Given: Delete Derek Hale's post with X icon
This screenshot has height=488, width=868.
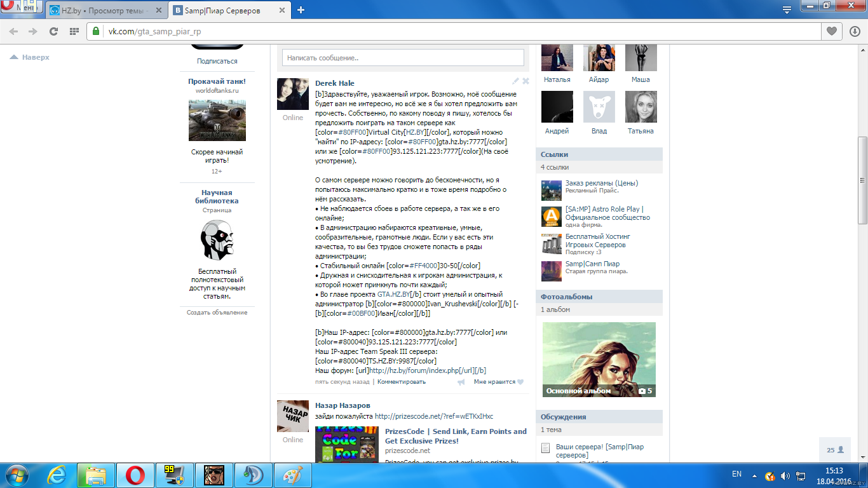Looking at the screenshot, I should (526, 81).
